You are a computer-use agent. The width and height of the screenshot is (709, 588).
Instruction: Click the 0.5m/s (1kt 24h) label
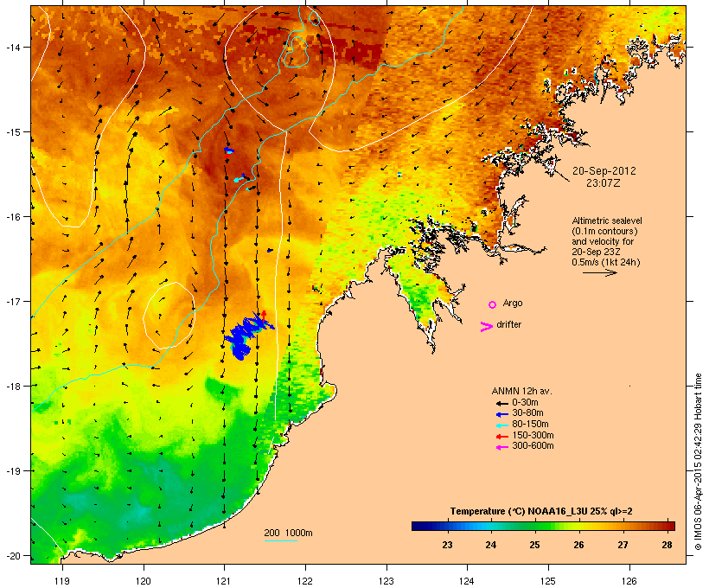[x=606, y=262]
